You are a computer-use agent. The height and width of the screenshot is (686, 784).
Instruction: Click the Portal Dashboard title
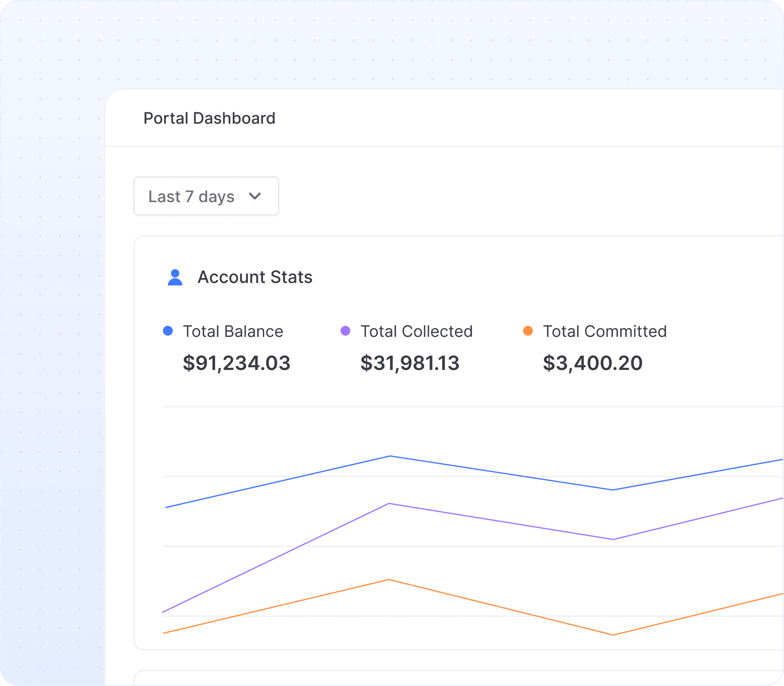[209, 118]
